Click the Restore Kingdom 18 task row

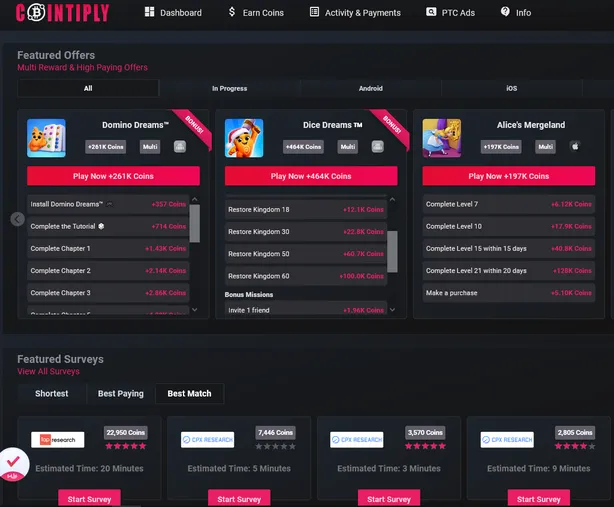coord(306,209)
